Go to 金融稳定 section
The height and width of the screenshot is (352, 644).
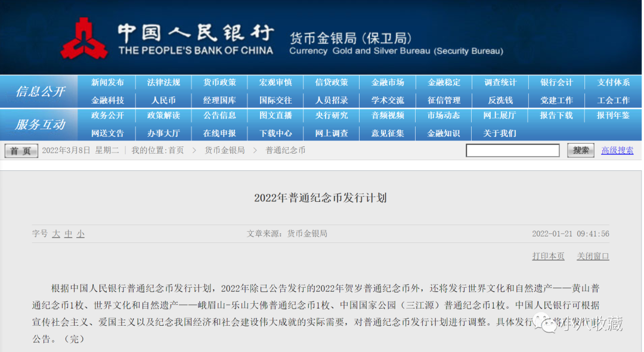tap(444, 82)
